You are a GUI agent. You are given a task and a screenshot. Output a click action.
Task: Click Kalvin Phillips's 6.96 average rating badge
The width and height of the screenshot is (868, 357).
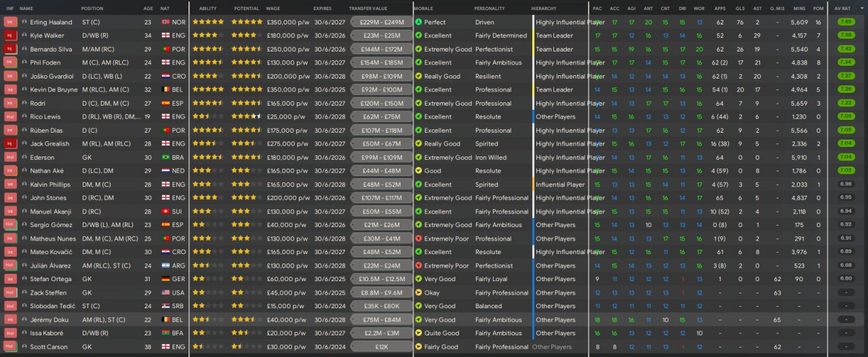point(846,184)
